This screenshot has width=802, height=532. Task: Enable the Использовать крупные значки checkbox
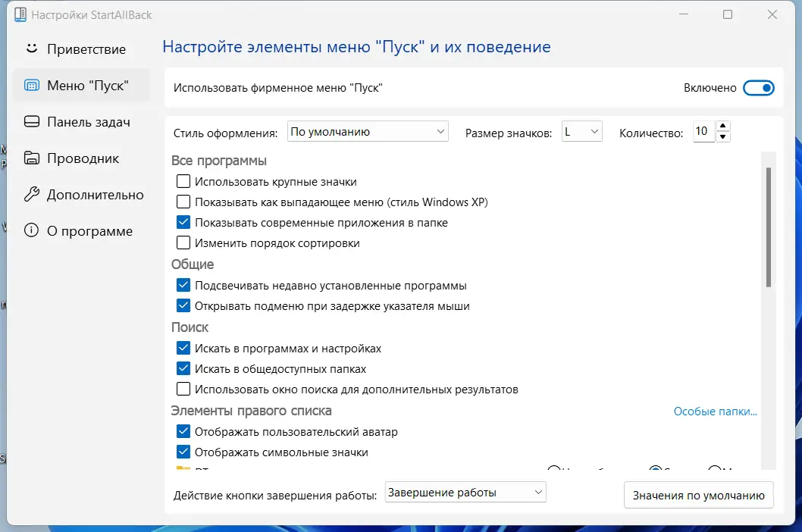click(183, 182)
